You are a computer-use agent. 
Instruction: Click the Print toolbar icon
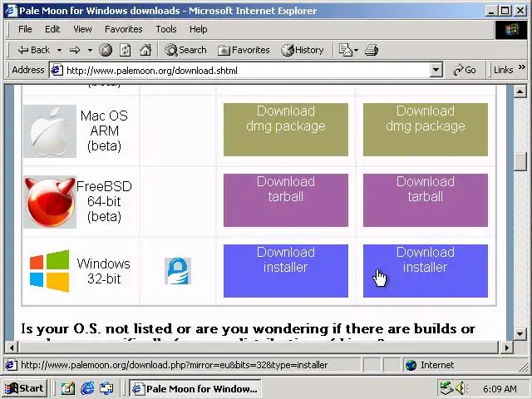[372, 50]
